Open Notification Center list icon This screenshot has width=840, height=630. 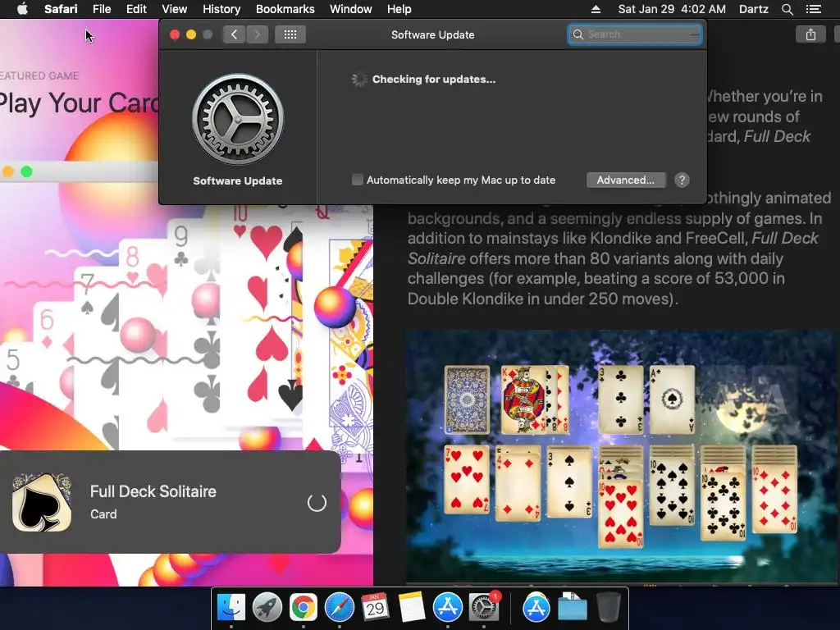point(813,9)
